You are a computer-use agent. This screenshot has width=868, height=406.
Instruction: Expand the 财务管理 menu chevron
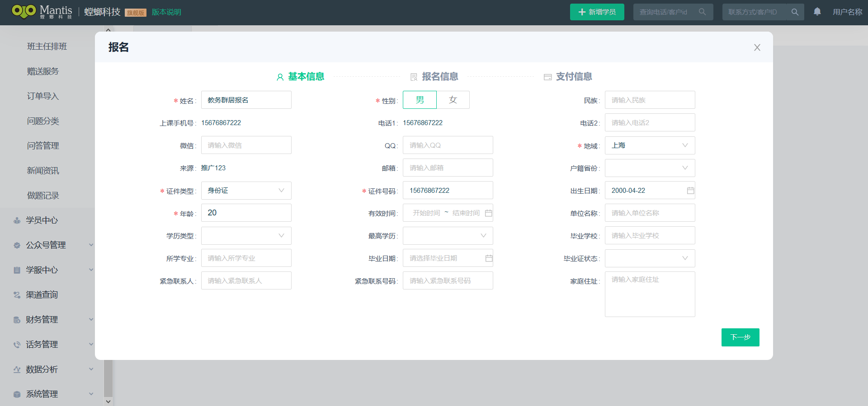91,320
